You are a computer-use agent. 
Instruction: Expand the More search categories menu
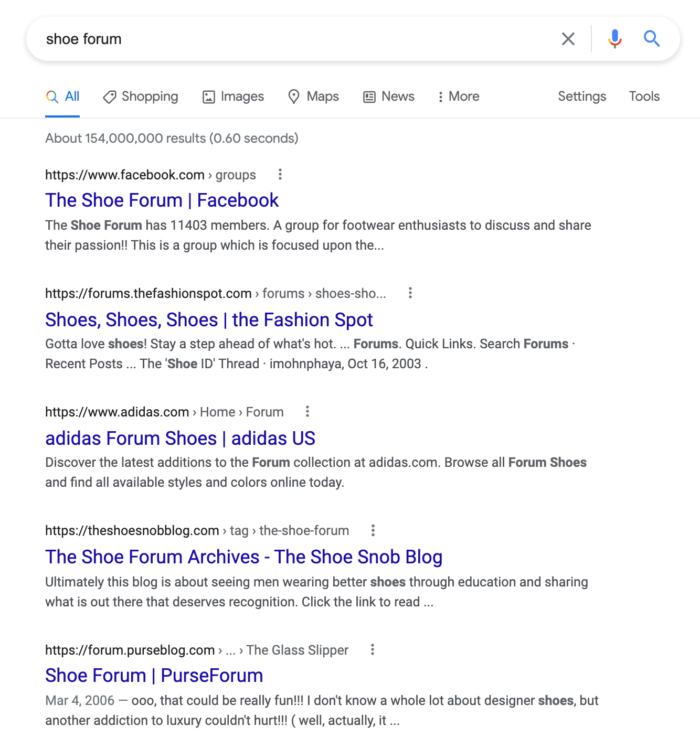coord(459,97)
